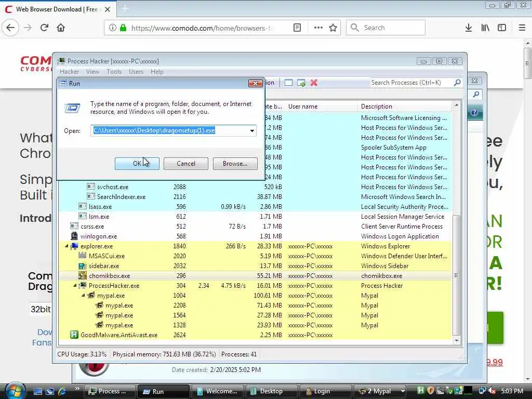The image size is (532, 399).
Task: Go to the browser home page
Action: 61,28
